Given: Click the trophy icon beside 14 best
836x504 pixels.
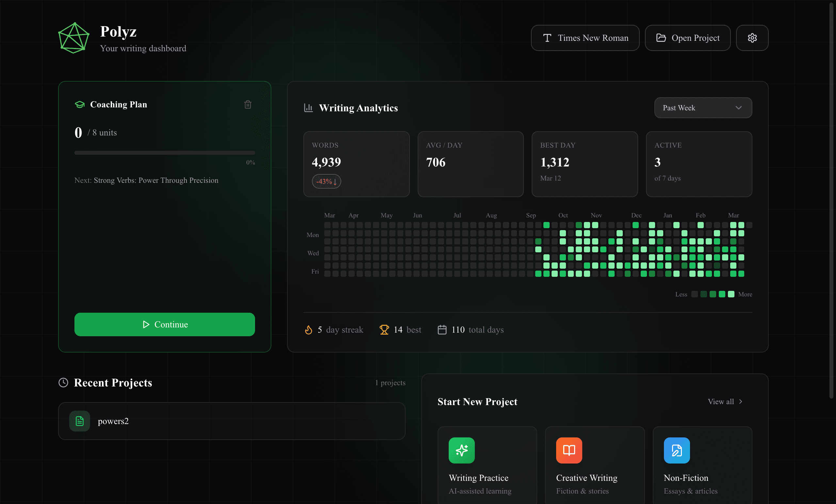Looking at the screenshot, I should [x=384, y=329].
